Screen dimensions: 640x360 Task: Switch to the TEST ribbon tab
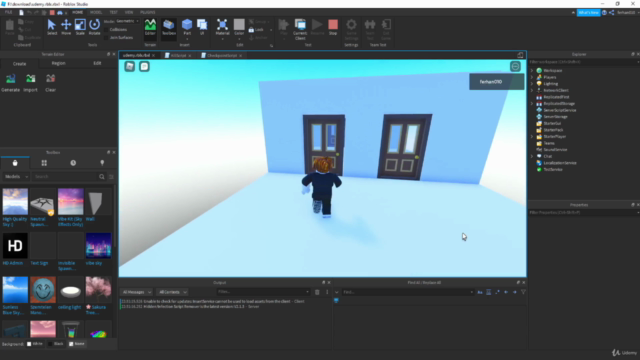[113, 12]
